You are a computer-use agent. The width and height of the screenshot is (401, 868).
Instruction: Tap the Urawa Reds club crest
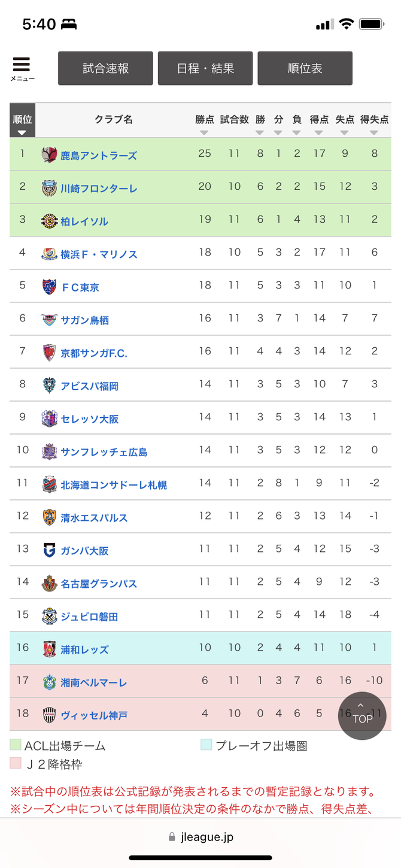[50, 649]
